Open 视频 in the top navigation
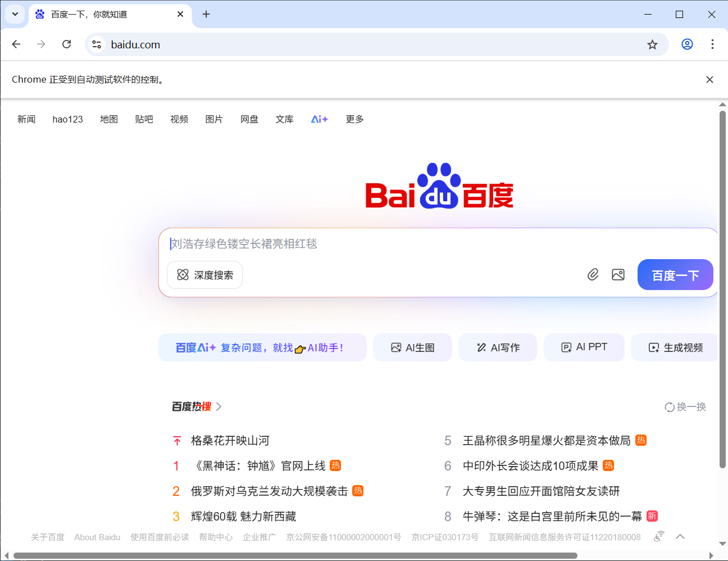 click(x=179, y=119)
